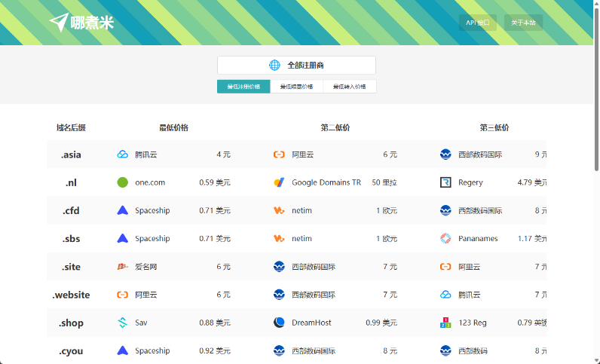Open the .cyou suffix
The height and width of the screenshot is (364, 600).
[x=71, y=351]
